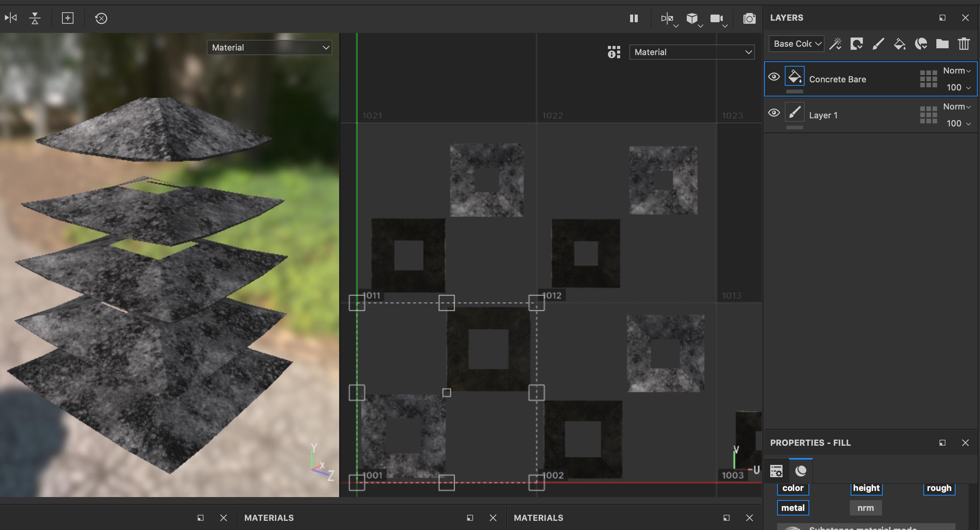Screen dimensions: 980x530
Task: Open the 2D viewport Material dropdown
Action: point(692,52)
